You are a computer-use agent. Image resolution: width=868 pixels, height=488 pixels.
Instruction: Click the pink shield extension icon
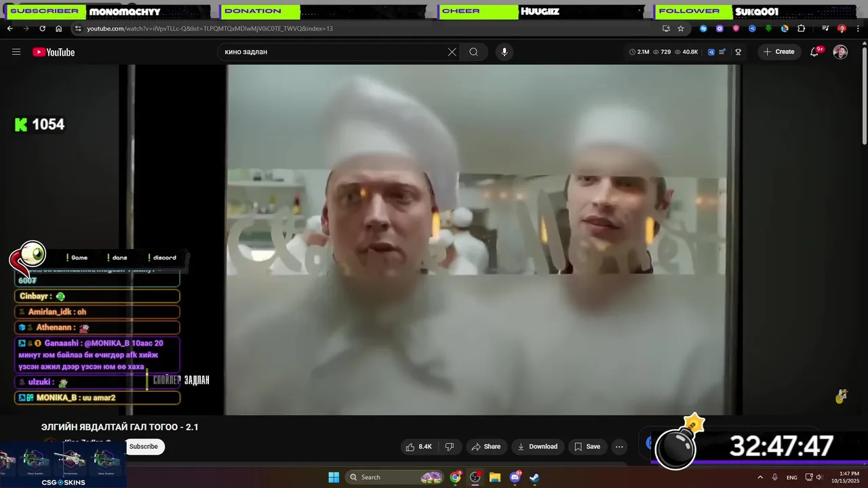736,28
